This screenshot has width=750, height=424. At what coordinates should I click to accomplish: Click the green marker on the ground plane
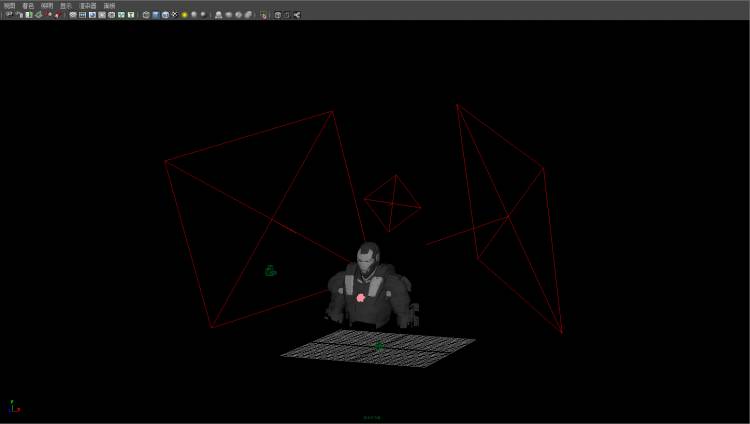click(x=379, y=346)
